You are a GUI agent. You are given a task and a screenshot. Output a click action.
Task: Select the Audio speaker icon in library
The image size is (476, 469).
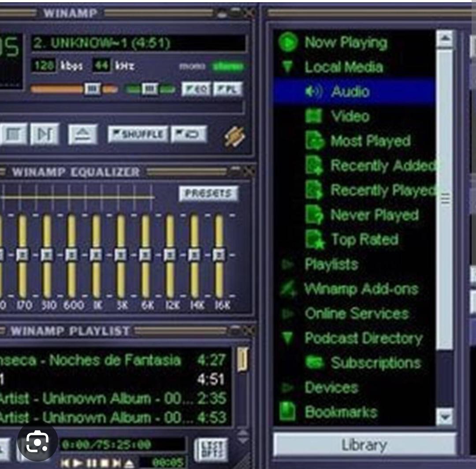(x=313, y=91)
